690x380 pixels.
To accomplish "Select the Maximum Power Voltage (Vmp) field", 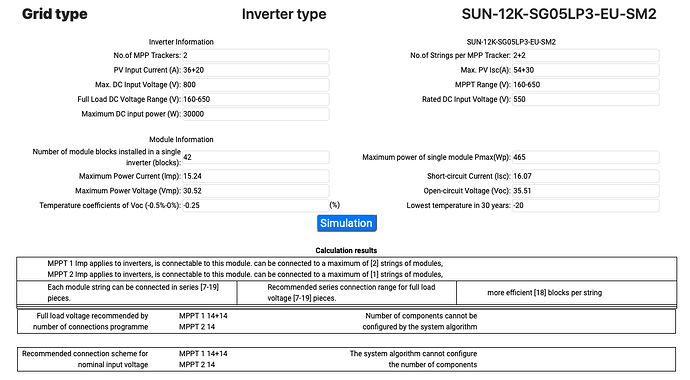I will (x=256, y=191).
